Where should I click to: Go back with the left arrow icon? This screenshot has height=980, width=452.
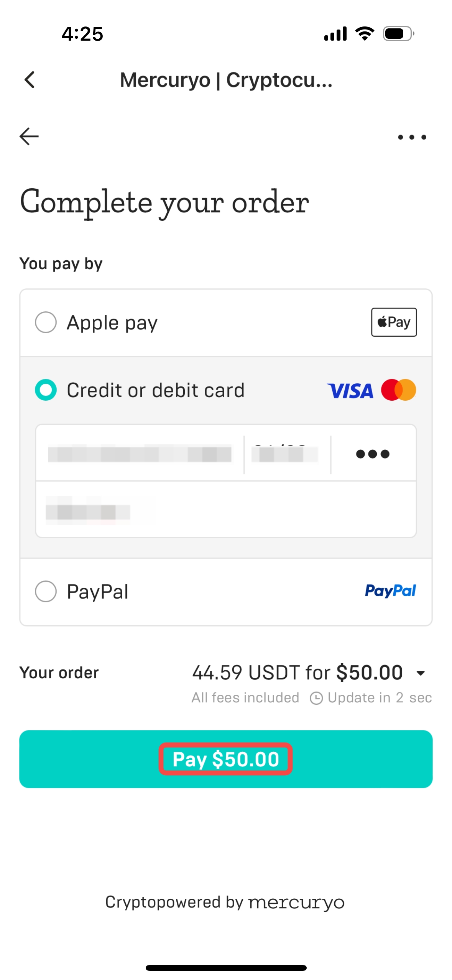tap(29, 136)
